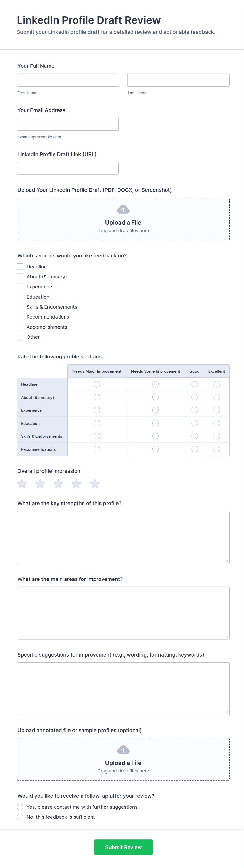Check the Experience feedback option
Image resolution: width=244 pixels, height=868 pixels.
20,287
